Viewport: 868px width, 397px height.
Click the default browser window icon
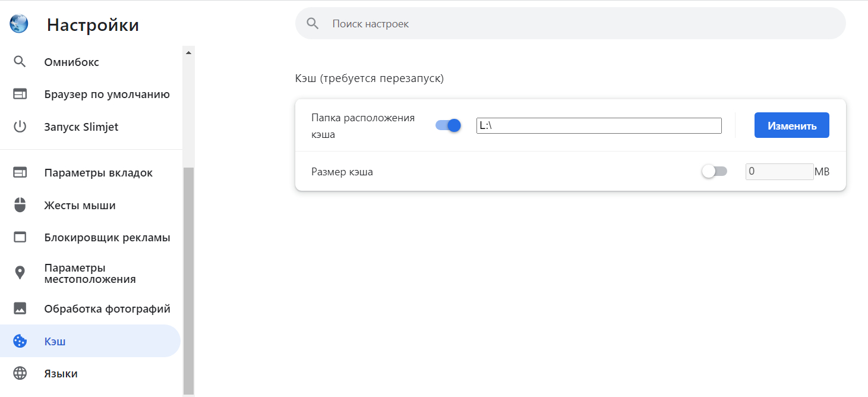[20, 94]
